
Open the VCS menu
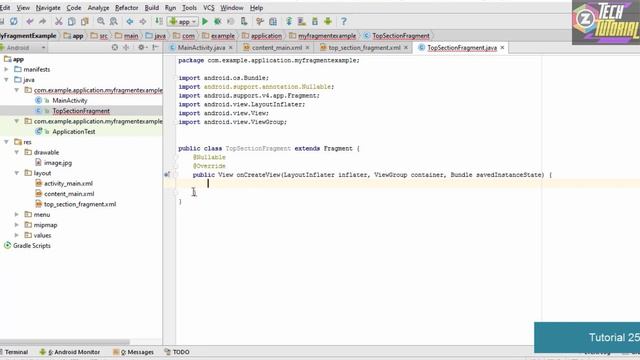point(209,8)
